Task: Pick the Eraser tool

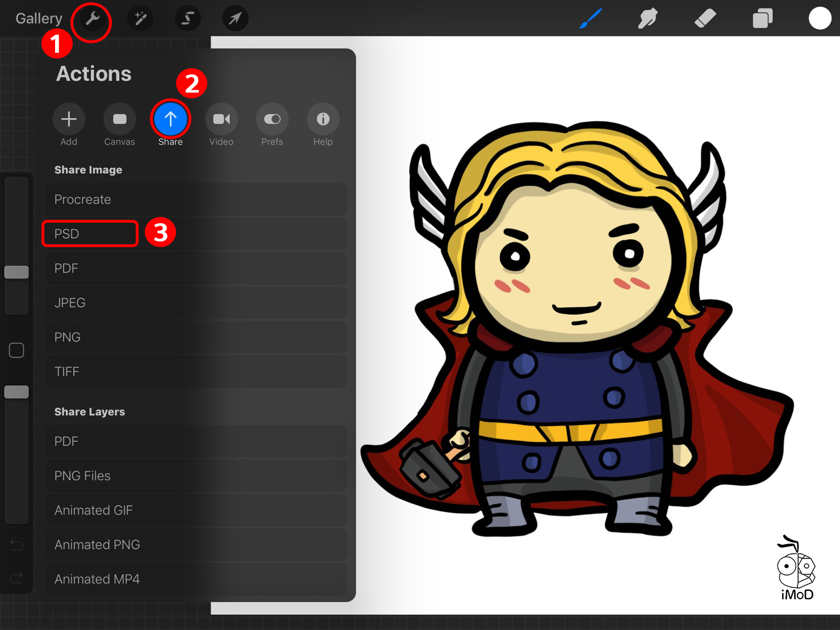Action: coord(705,19)
